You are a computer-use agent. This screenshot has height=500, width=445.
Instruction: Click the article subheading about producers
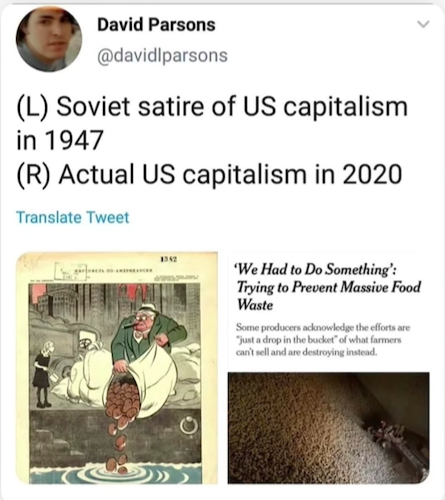323,340
